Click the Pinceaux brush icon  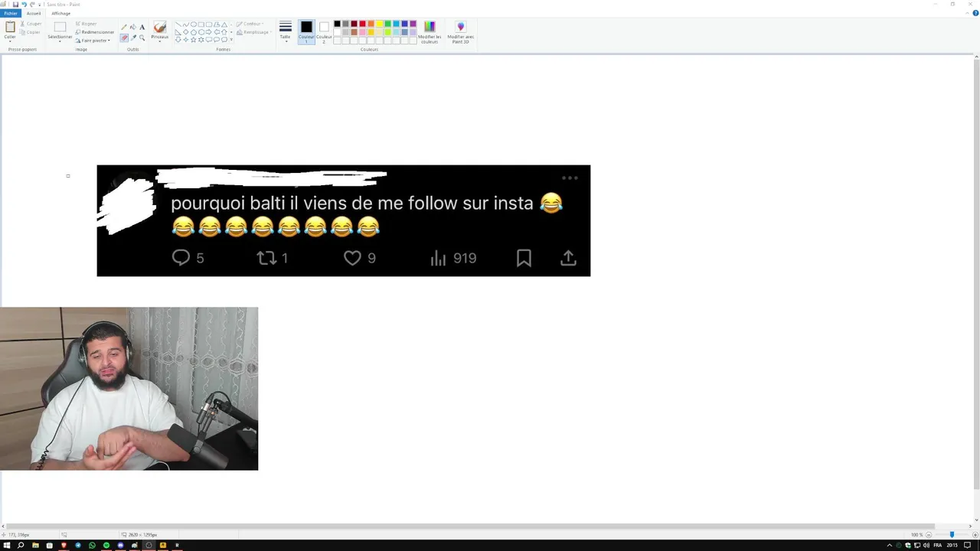coord(159,27)
